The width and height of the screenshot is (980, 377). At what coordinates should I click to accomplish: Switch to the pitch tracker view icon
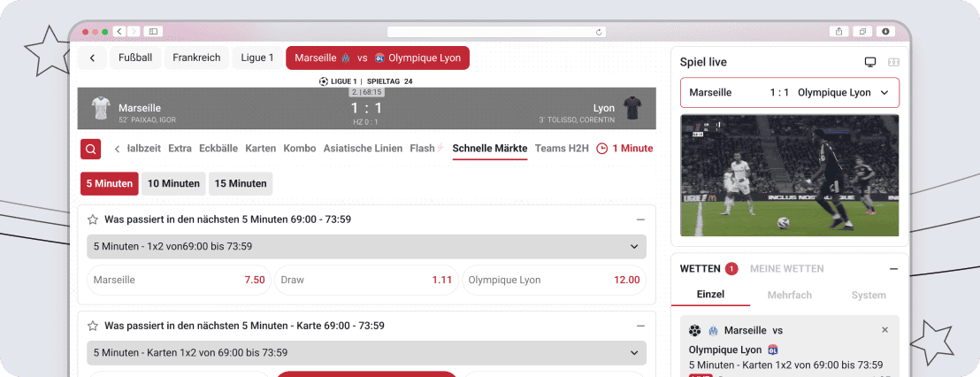coord(893,63)
